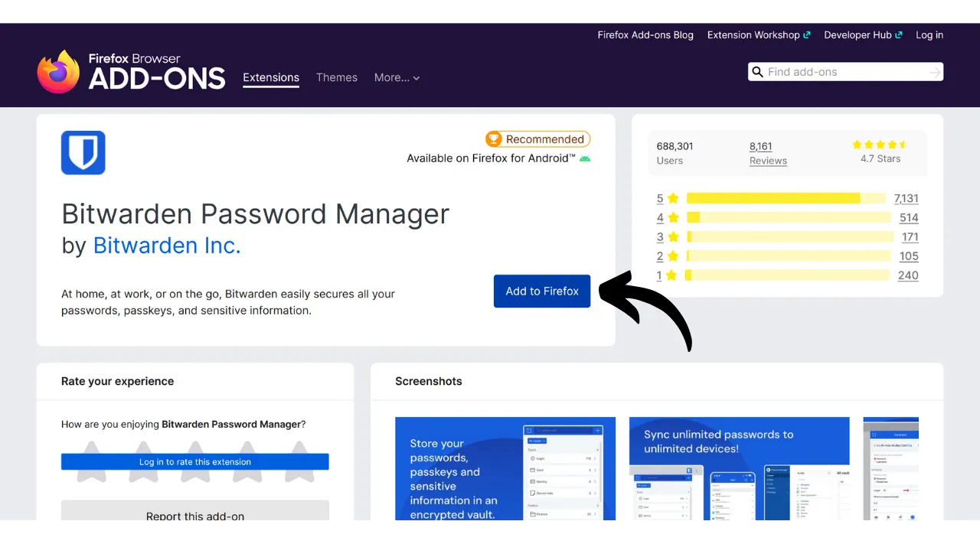This screenshot has width=980, height=544.
Task: Click the Android icon beside availability text
Action: [x=585, y=158]
